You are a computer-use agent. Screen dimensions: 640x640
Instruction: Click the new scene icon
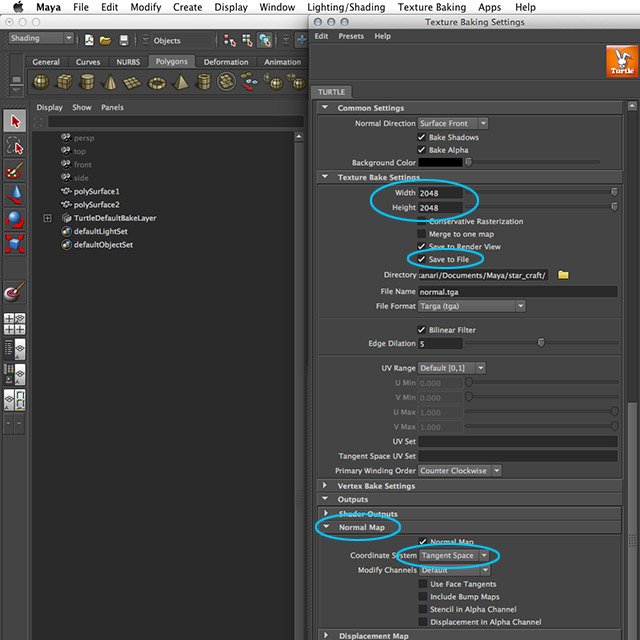89,40
